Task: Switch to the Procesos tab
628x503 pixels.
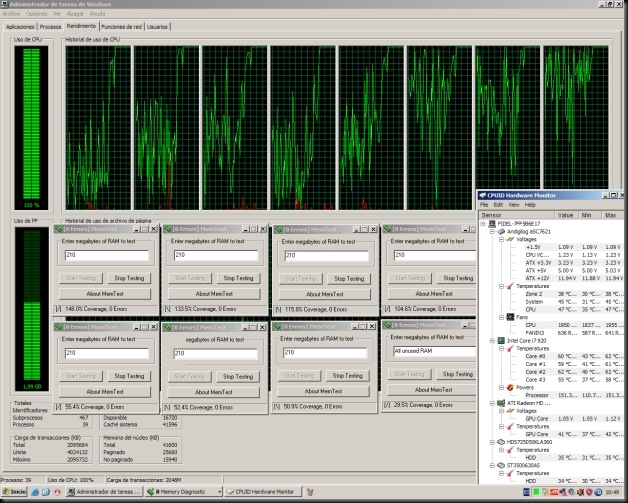Action: (49, 26)
